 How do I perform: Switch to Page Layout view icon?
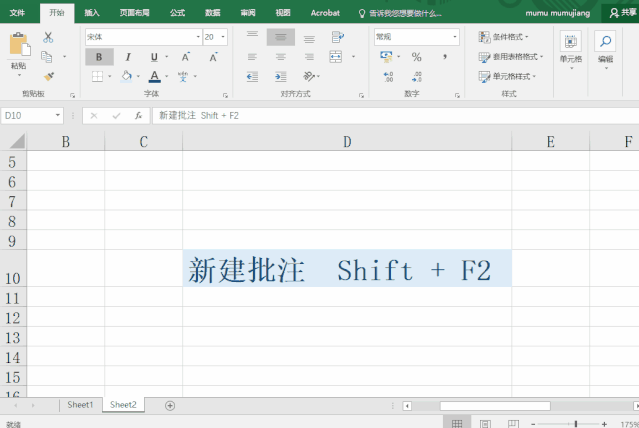[x=485, y=424]
